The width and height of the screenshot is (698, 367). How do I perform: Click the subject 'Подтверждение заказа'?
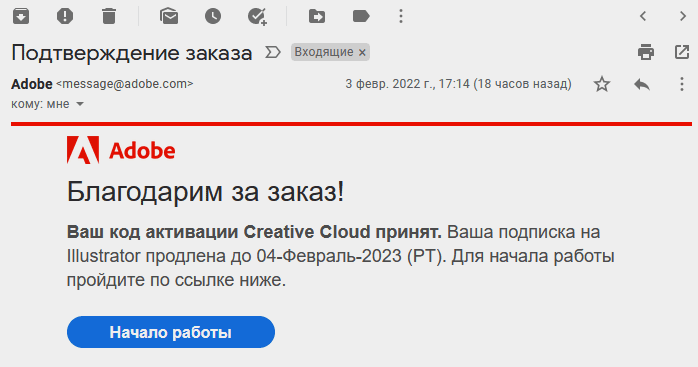(x=132, y=53)
